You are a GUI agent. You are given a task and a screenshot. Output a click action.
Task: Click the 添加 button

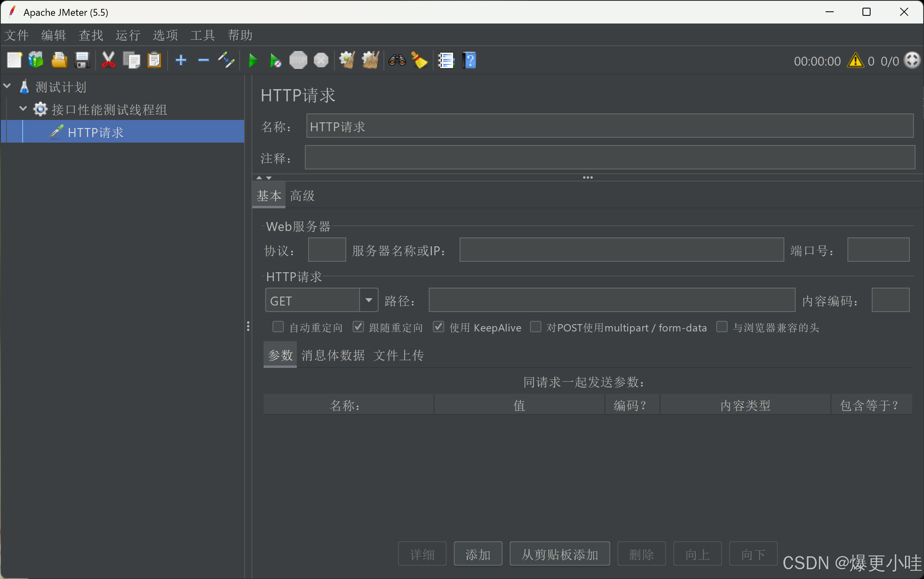pyautogui.click(x=478, y=554)
